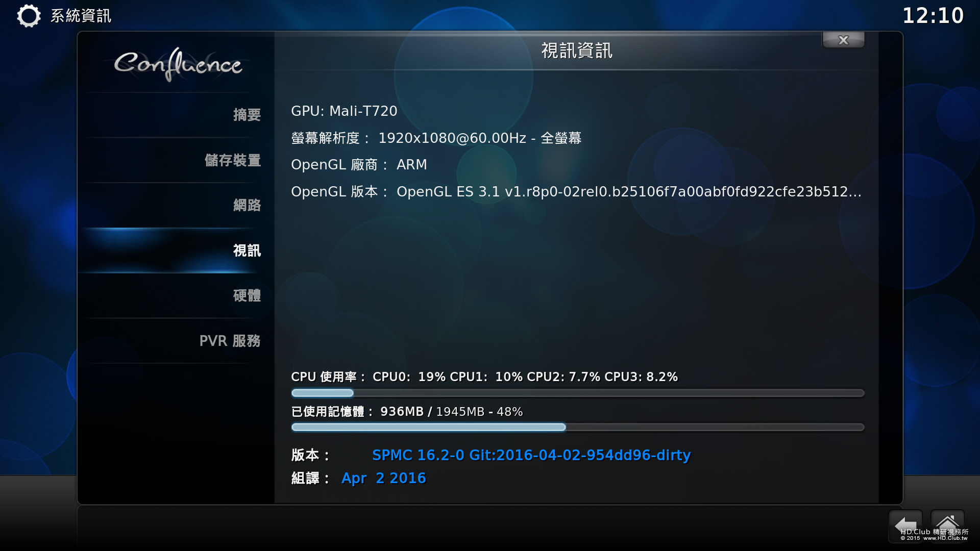This screenshot has width=980, height=551.
Task: Click the SPMC 16.2-0 version text
Action: 531,455
